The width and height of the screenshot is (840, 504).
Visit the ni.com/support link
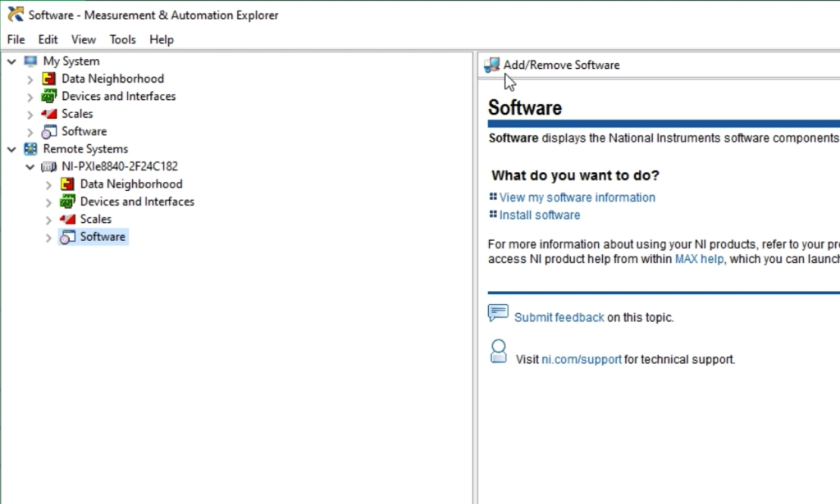click(x=582, y=360)
